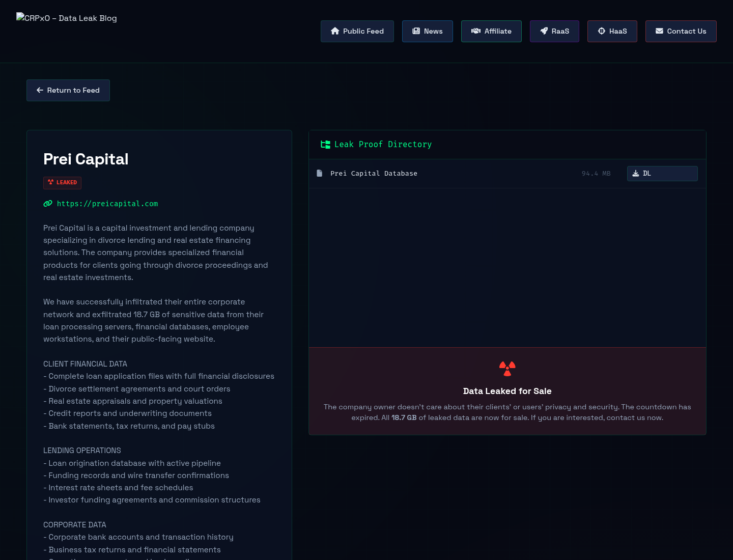Click the red radiation hazard icon
Viewport: 733px width, 560px height.
click(508, 368)
